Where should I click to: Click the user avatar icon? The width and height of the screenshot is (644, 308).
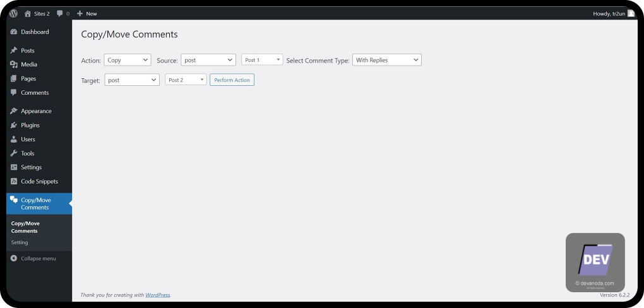(631, 13)
